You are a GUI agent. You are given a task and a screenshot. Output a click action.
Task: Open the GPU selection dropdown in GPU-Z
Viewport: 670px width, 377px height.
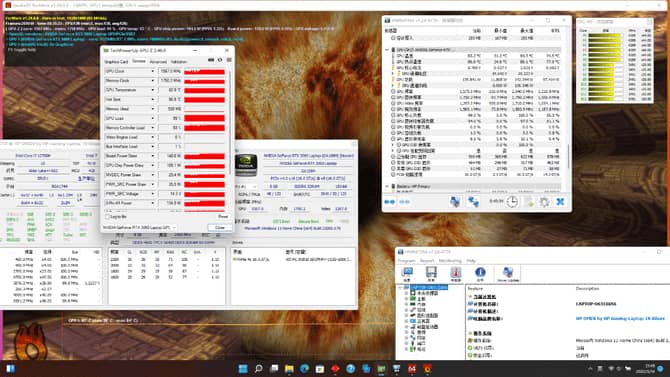(x=139, y=228)
